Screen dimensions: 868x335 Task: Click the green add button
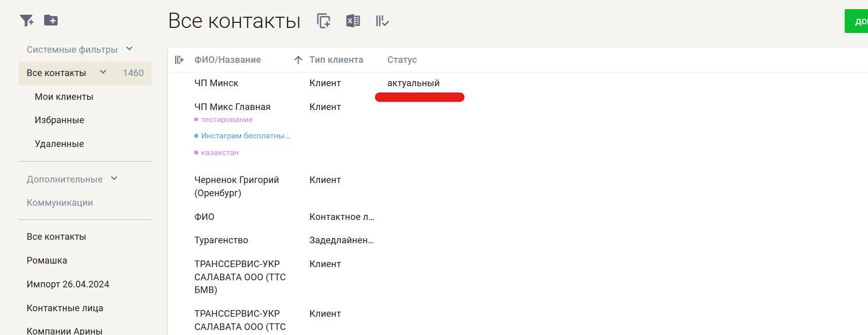(x=857, y=21)
